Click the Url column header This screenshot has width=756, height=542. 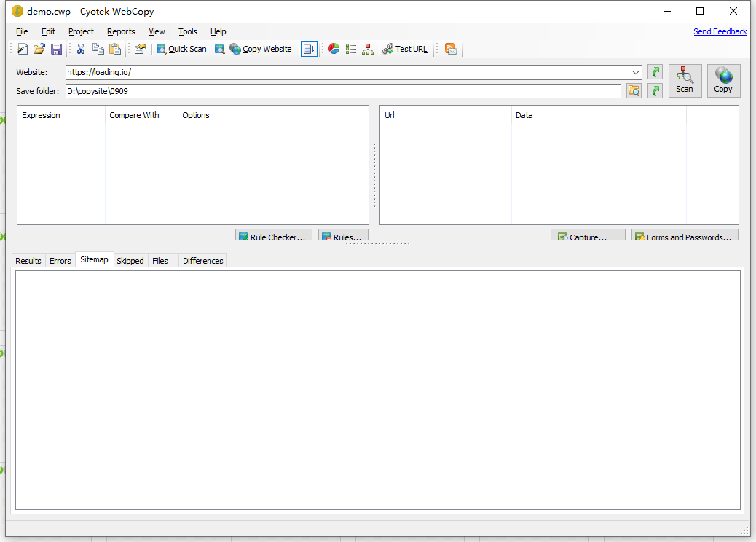(446, 115)
